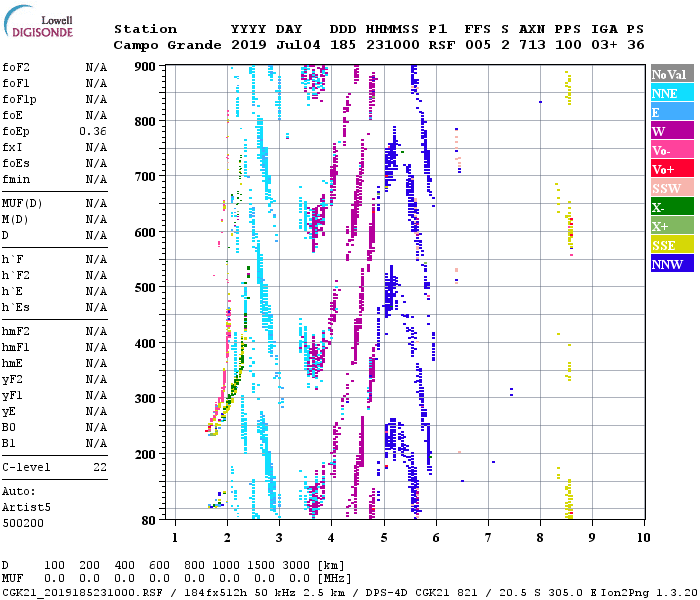
Task: Click the IGA value 03+
Action: pyautogui.click(x=604, y=45)
